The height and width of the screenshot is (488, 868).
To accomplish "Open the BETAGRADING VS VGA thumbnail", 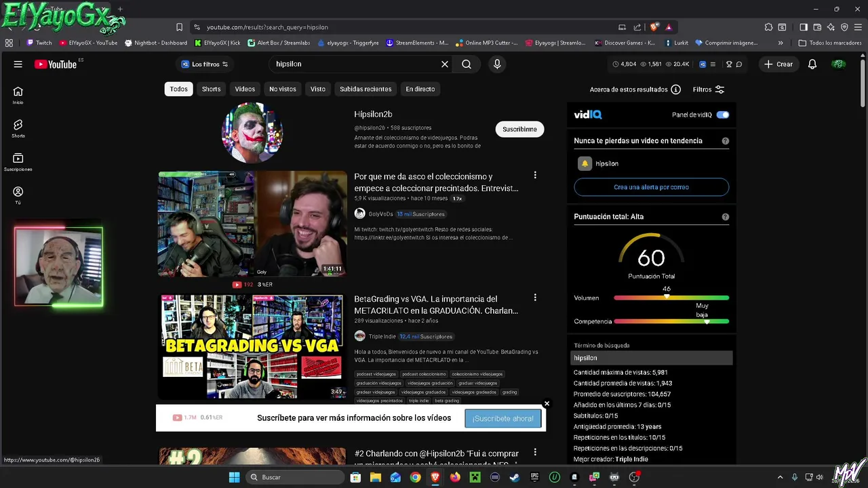I will pos(252,347).
